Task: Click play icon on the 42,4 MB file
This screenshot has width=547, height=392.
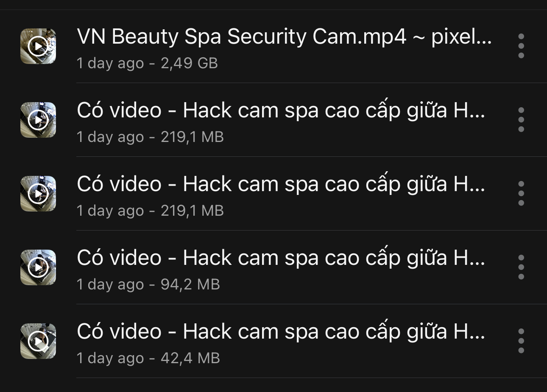Action: coord(38,341)
